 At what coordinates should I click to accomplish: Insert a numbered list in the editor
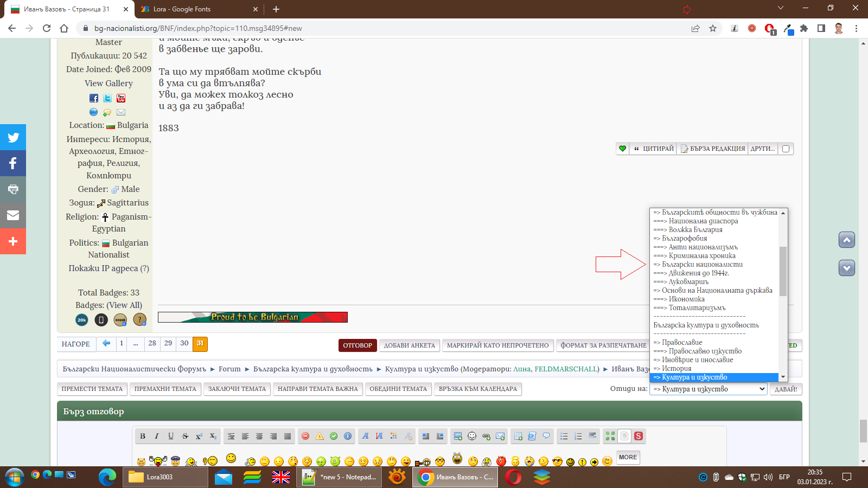click(x=578, y=436)
